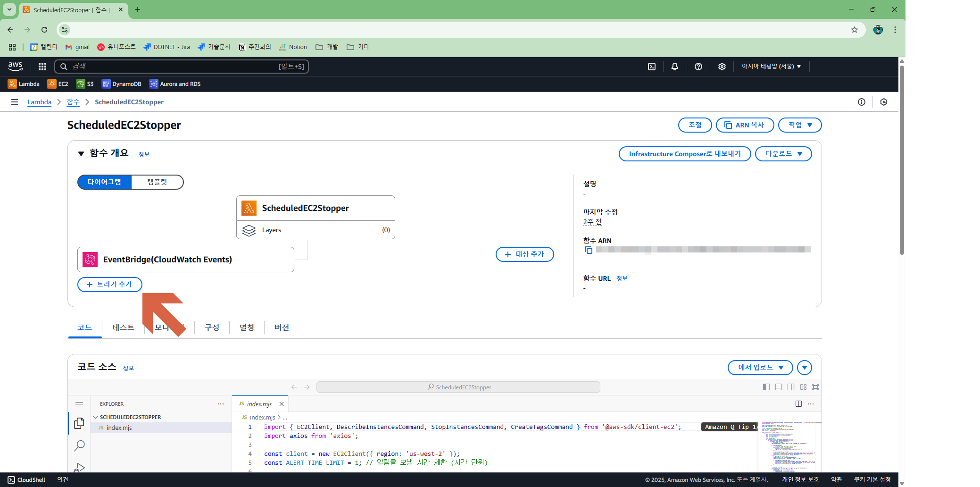This screenshot has width=980, height=487.
Task: Open the Amazon Q hexagon icon panel
Action: pos(884,102)
